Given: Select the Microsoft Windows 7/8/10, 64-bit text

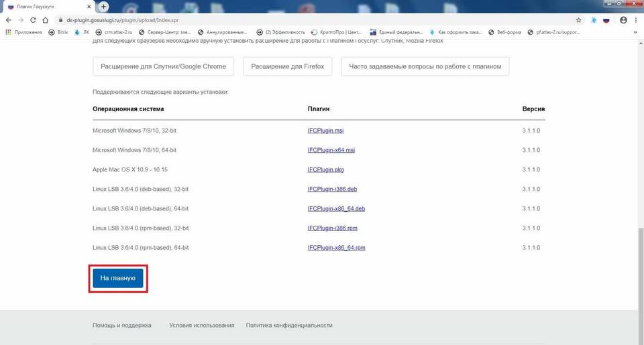Looking at the screenshot, I should [134, 150].
